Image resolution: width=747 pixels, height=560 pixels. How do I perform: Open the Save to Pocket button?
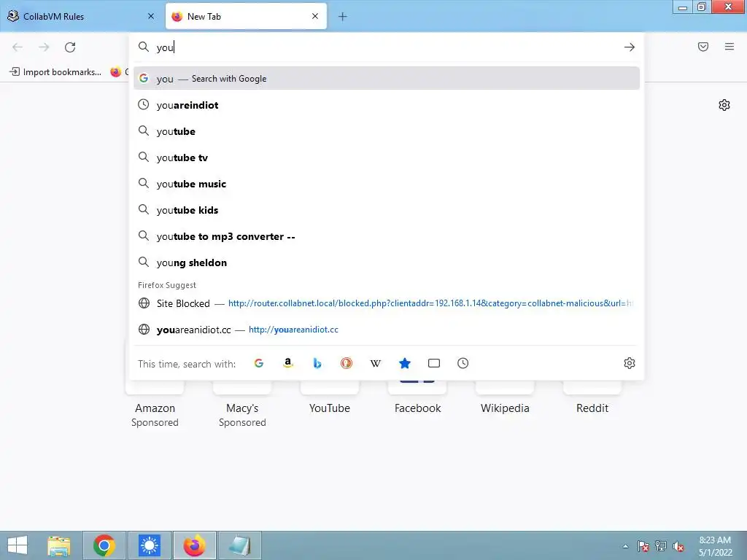(x=703, y=47)
